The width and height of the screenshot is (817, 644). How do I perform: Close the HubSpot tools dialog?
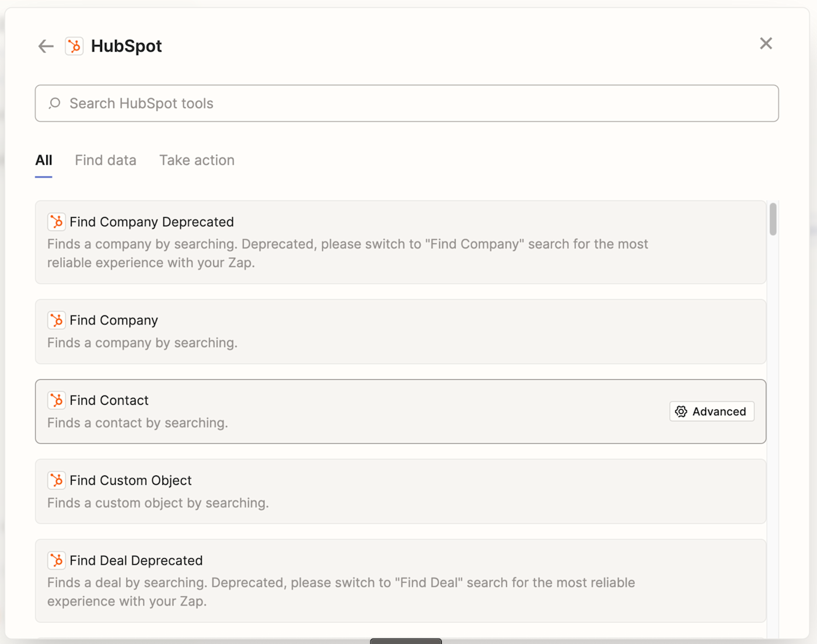766,44
